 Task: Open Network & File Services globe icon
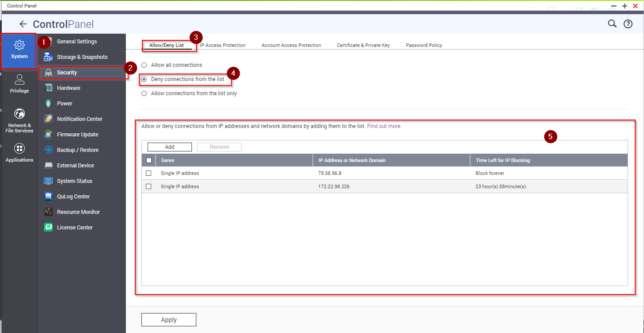click(19, 114)
